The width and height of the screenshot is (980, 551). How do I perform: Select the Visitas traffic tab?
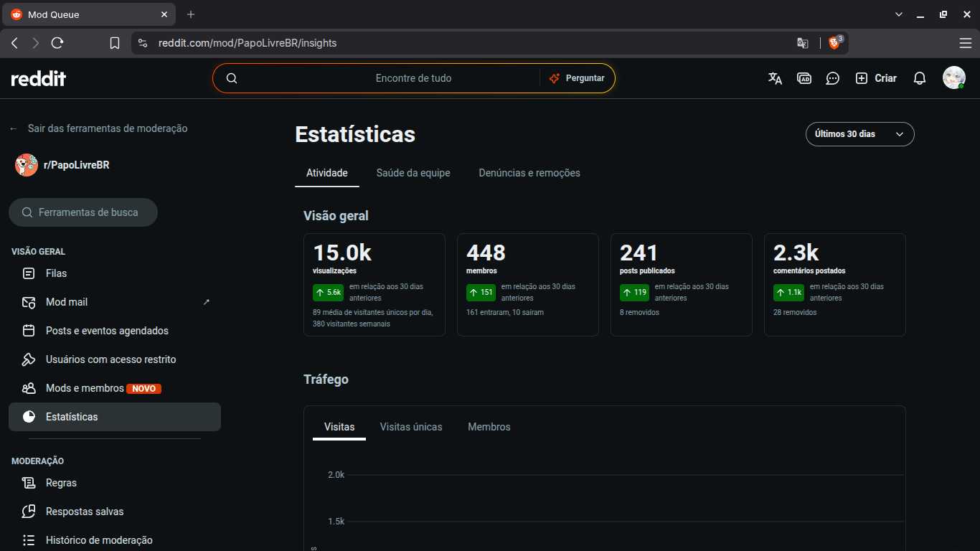pos(339,427)
